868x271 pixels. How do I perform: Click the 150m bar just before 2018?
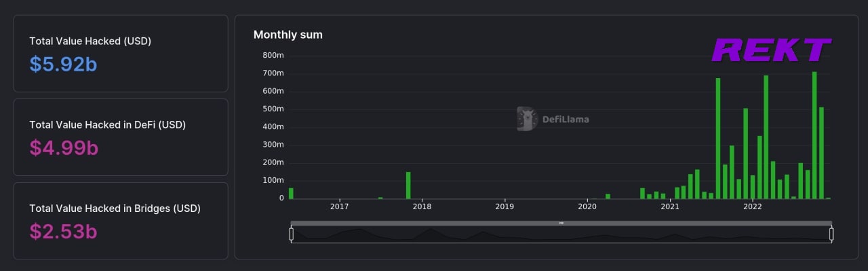[x=408, y=185]
